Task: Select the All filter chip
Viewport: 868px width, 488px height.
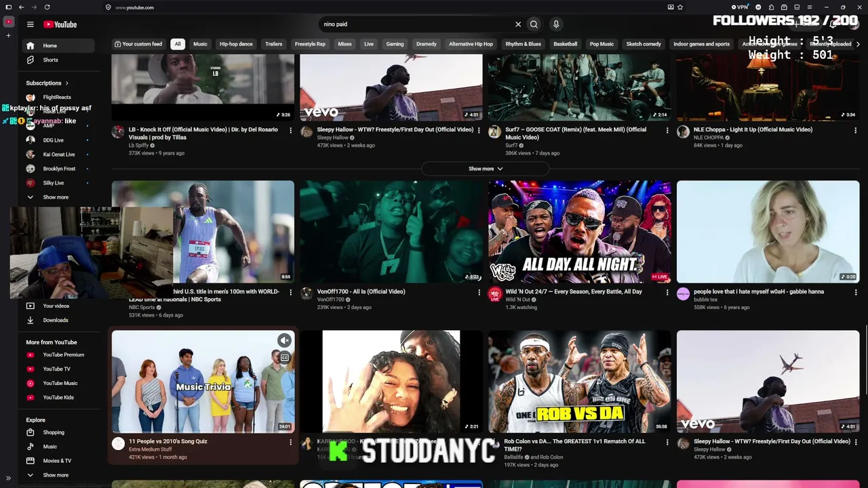Action: pos(178,44)
